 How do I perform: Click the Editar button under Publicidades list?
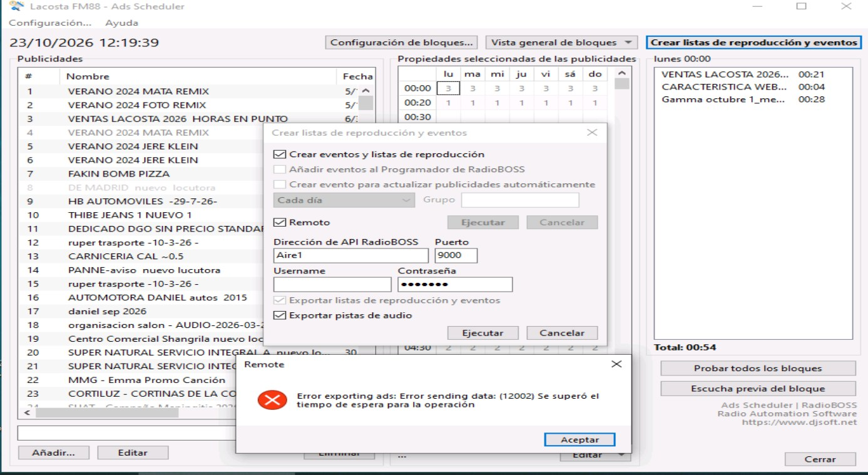tap(133, 452)
